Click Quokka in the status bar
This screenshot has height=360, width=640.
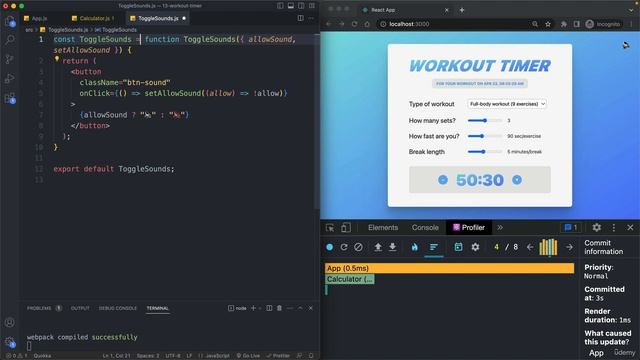click(x=42, y=356)
